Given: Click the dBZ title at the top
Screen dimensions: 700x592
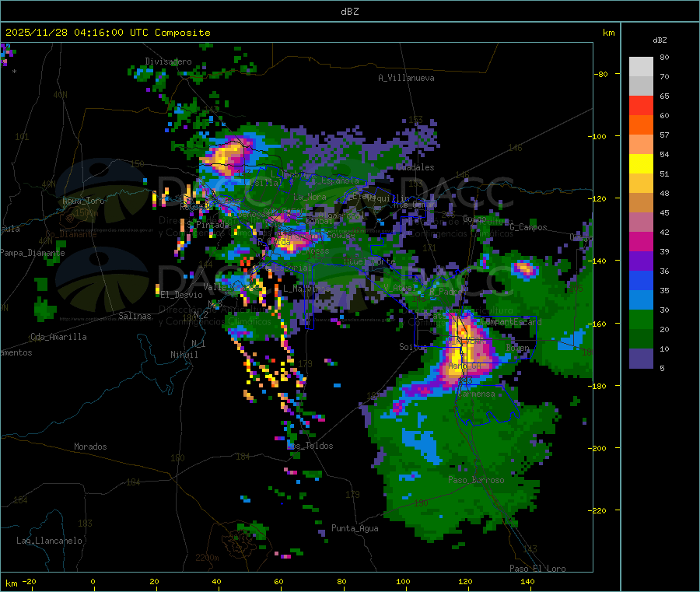Looking at the screenshot, I should (349, 12).
